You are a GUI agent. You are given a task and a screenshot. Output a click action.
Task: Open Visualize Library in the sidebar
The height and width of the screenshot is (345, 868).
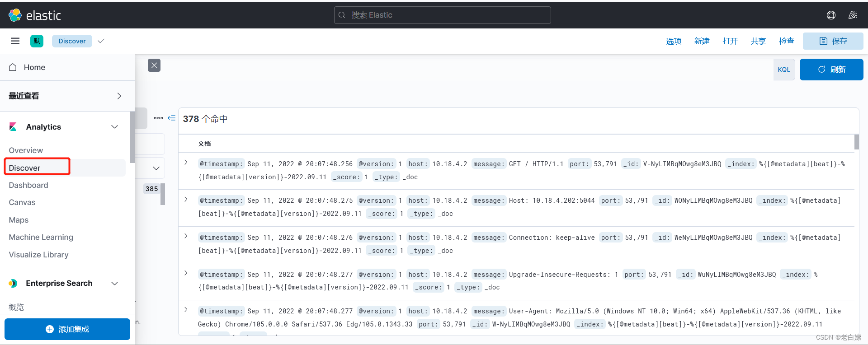tap(39, 255)
